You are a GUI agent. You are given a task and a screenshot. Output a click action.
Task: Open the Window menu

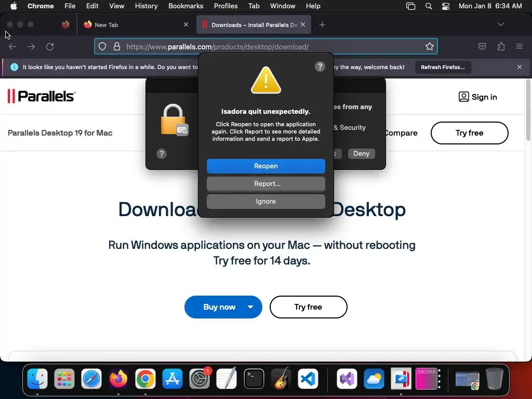click(283, 6)
